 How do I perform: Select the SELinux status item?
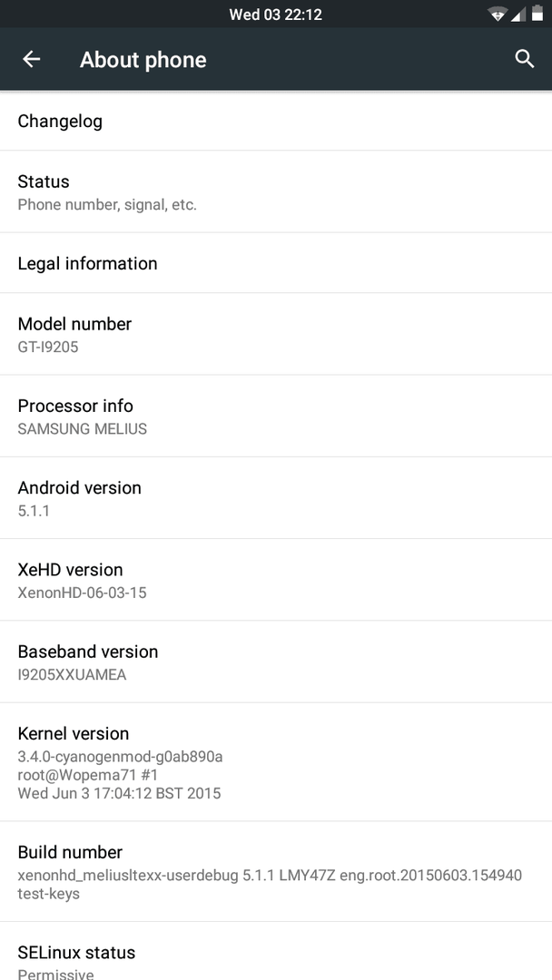(276, 960)
